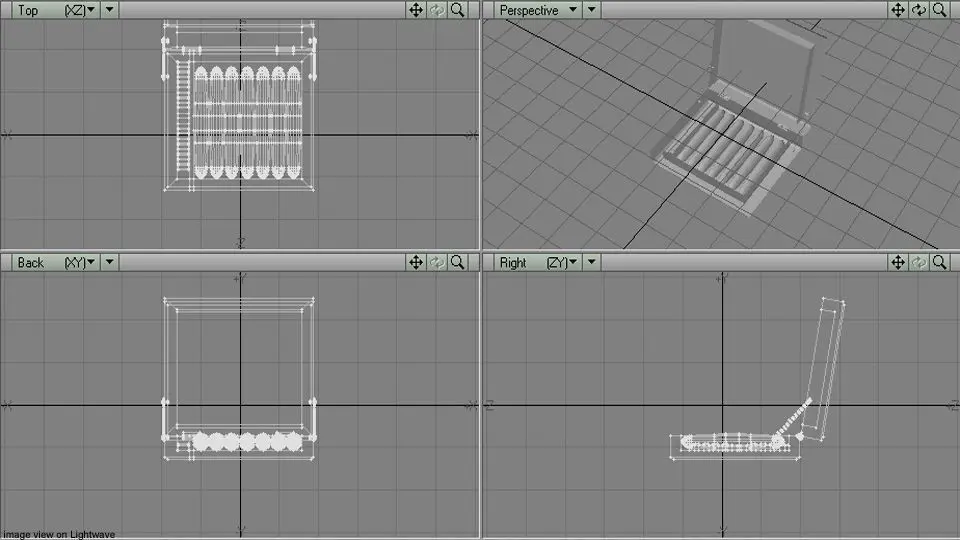Click the keyboard wireframe in Top view
The height and width of the screenshot is (540, 960).
click(247, 122)
